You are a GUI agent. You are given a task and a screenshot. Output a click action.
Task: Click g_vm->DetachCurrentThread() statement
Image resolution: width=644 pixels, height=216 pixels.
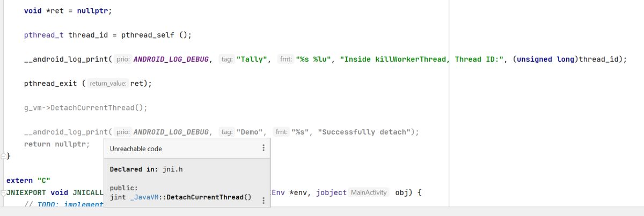pos(86,108)
